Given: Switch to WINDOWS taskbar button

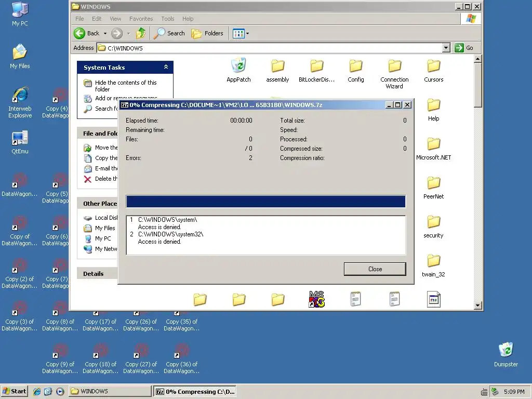Looking at the screenshot, I should coord(110,391).
